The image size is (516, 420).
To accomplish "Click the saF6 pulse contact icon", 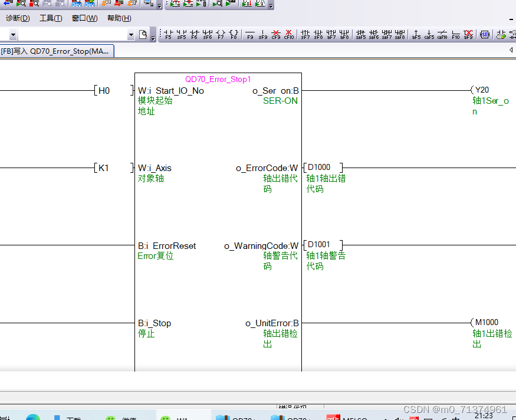I will [x=374, y=34].
